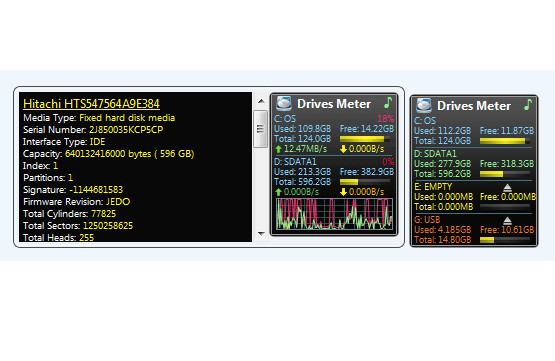Click Firmware Revision: JEDO line
The height and width of the screenshot is (361, 555).
[x=76, y=202]
